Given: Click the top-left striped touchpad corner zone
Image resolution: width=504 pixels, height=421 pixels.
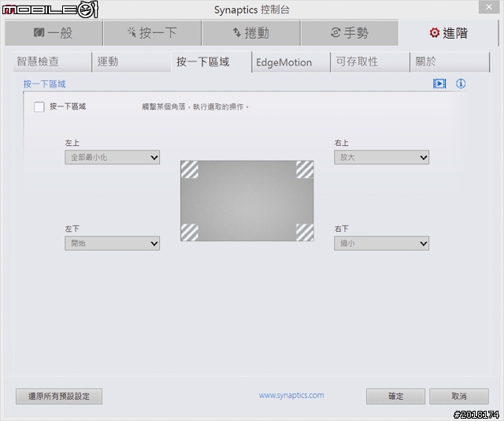Looking at the screenshot, I should click(x=190, y=170).
